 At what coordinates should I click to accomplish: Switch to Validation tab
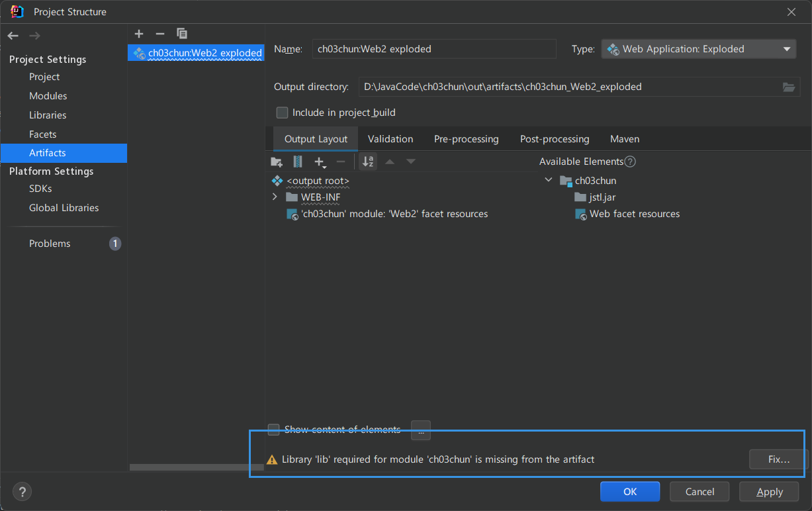tap(390, 139)
